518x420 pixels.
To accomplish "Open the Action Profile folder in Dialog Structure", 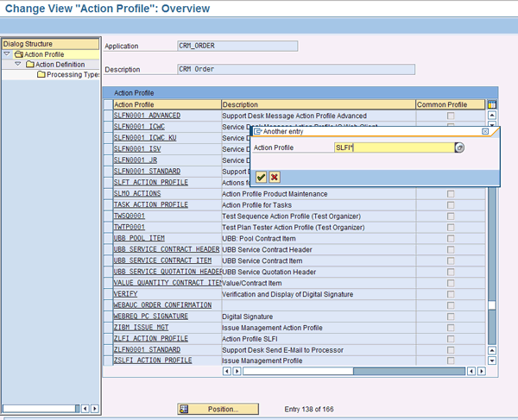I will 40,54.
